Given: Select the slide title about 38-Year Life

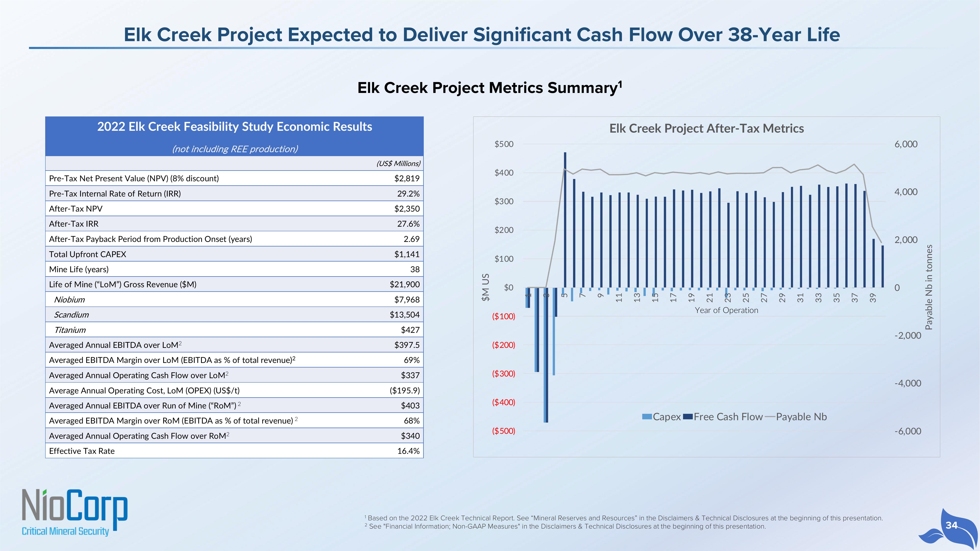Looking at the screenshot, I should (482, 35).
